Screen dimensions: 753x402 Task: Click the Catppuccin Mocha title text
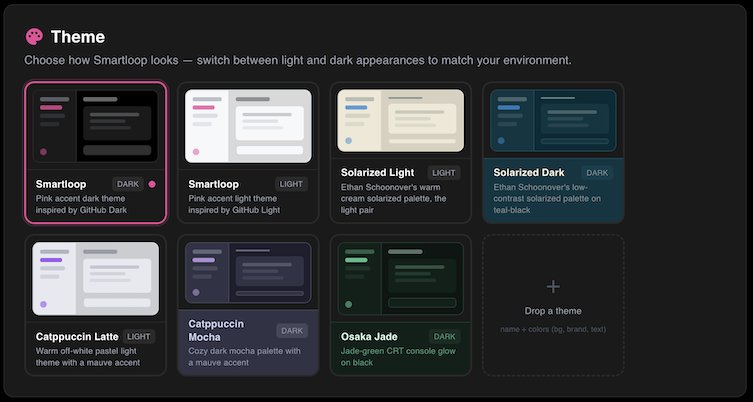[x=216, y=330]
